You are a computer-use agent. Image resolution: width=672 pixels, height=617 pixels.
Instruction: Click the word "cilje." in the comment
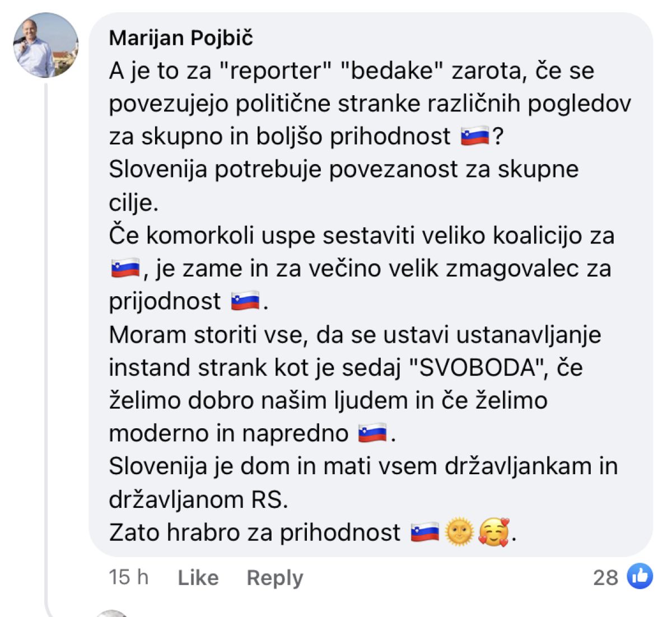(134, 203)
